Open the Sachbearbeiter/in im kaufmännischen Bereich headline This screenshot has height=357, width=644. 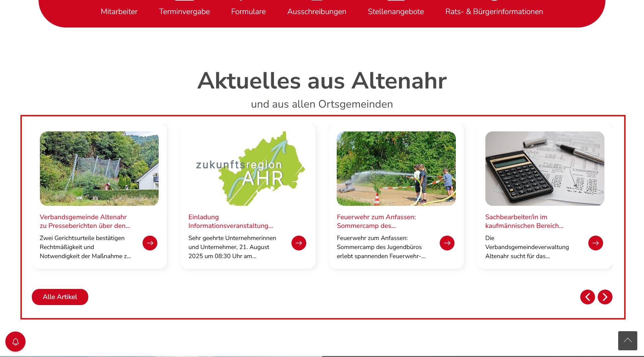coord(524,221)
